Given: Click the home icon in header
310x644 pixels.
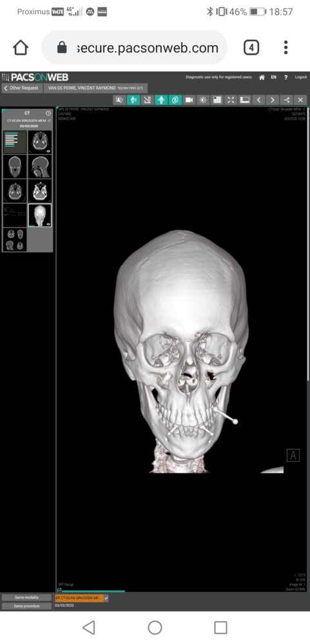Looking at the screenshot, I should click(262, 77).
